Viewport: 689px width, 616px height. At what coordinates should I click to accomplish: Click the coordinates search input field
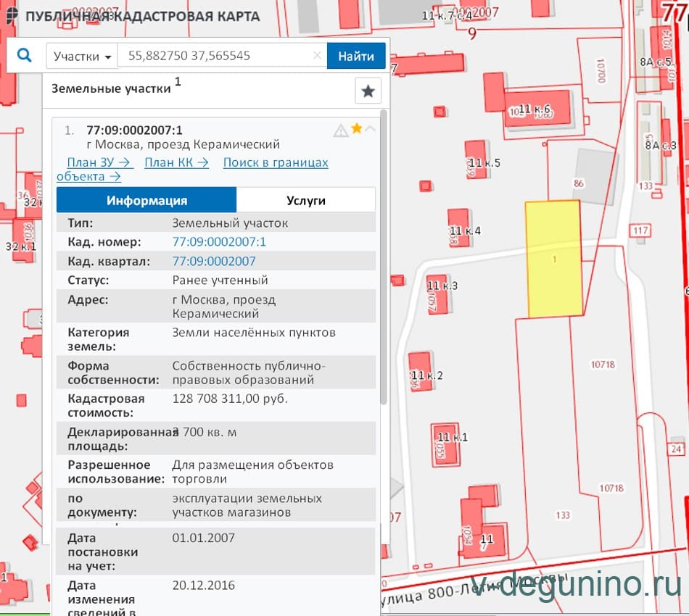[x=218, y=56]
